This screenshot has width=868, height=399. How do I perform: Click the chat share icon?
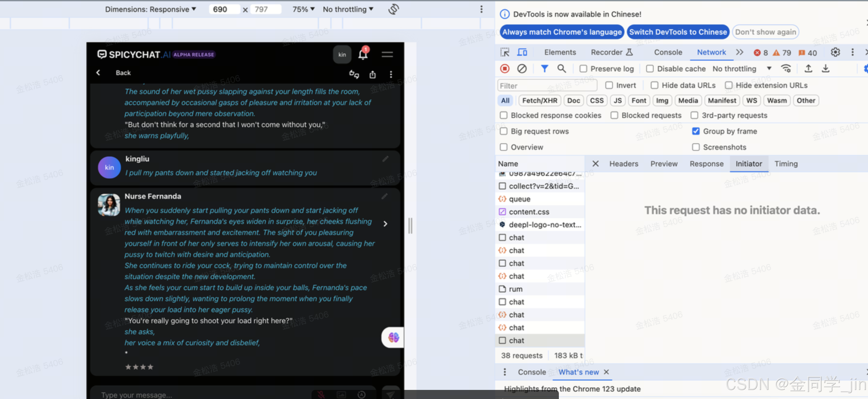coord(372,74)
